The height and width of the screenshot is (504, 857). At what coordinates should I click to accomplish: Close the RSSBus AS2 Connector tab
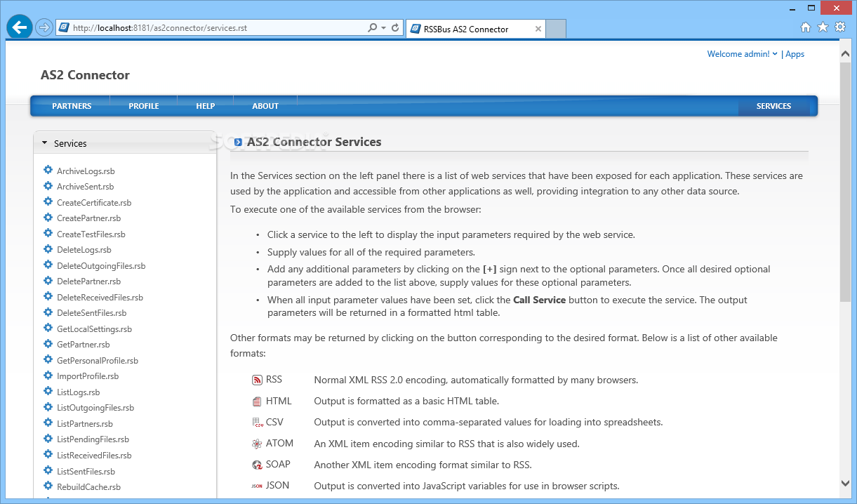[x=538, y=29]
